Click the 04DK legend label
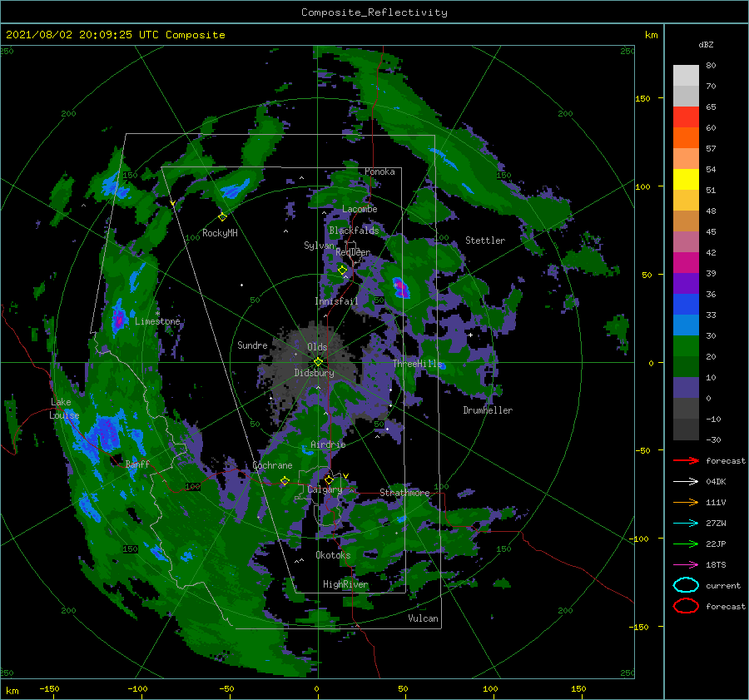This screenshot has width=749, height=700. (x=716, y=481)
